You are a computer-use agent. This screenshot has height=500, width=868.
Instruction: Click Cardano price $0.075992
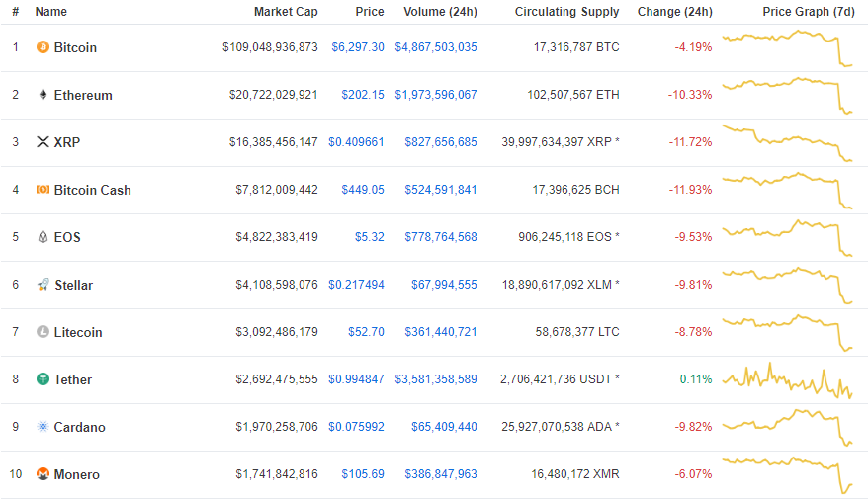pos(356,427)
